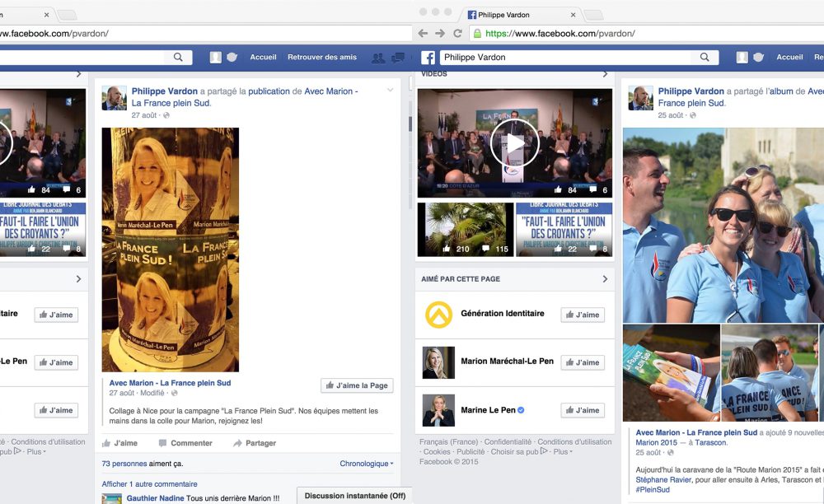Viewport: 824px width, 504px height.
Task: Open the Marine Le Pen page name link
Action: tap(488, 410)
